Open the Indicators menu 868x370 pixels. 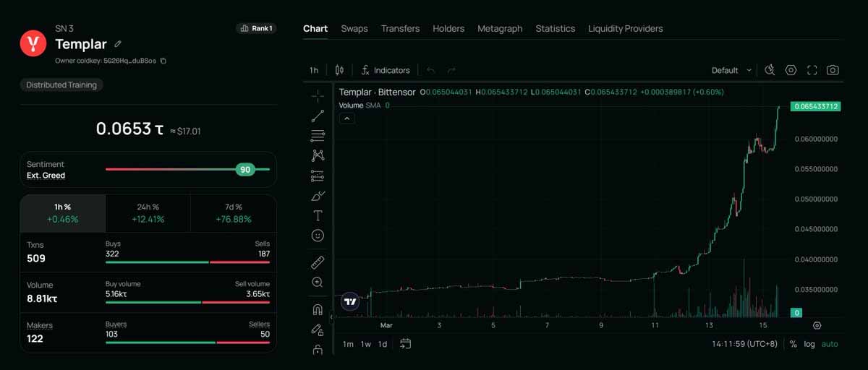coord(386,70)
